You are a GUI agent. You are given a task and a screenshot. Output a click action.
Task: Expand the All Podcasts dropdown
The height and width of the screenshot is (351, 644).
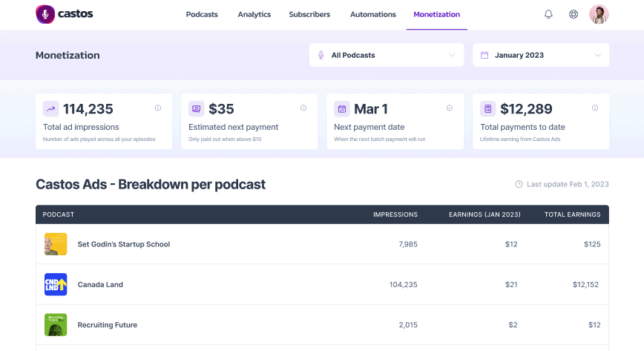pyautogui.click(x=386, y=55)
